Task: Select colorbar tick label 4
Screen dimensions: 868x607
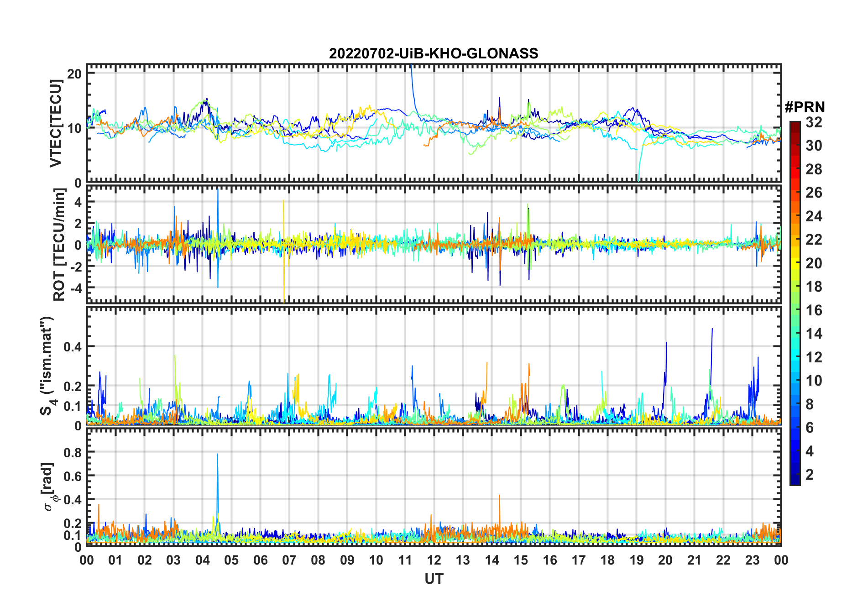Action: point(810,451)
